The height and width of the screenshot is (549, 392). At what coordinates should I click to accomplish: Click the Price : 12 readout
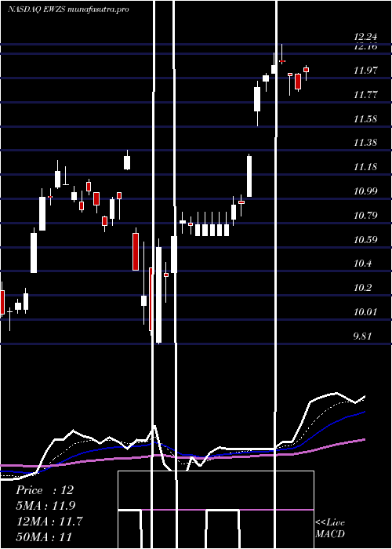tap(45, 490)
